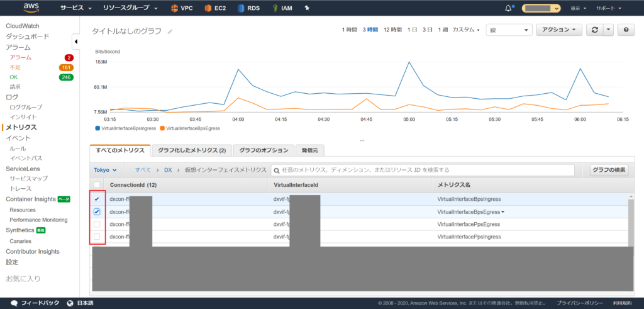The image size is (644, 309).
Task: Open the help question mark icon
Action: 626,30
